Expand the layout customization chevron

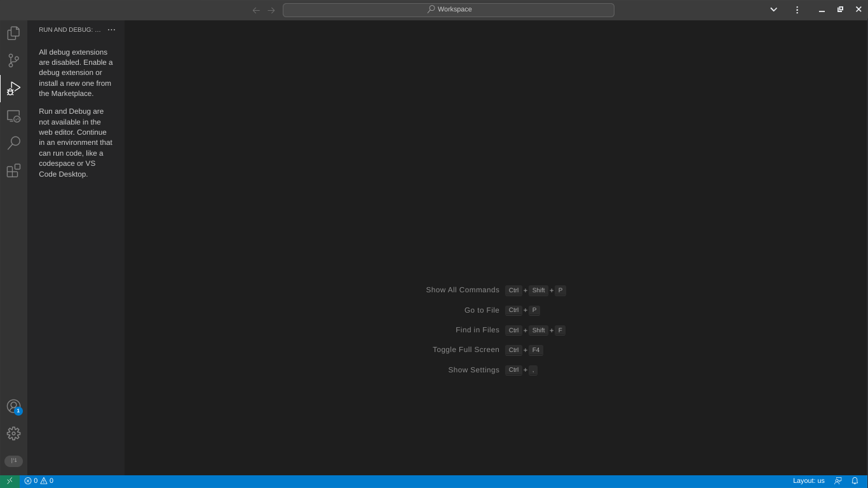pos(773,10)
